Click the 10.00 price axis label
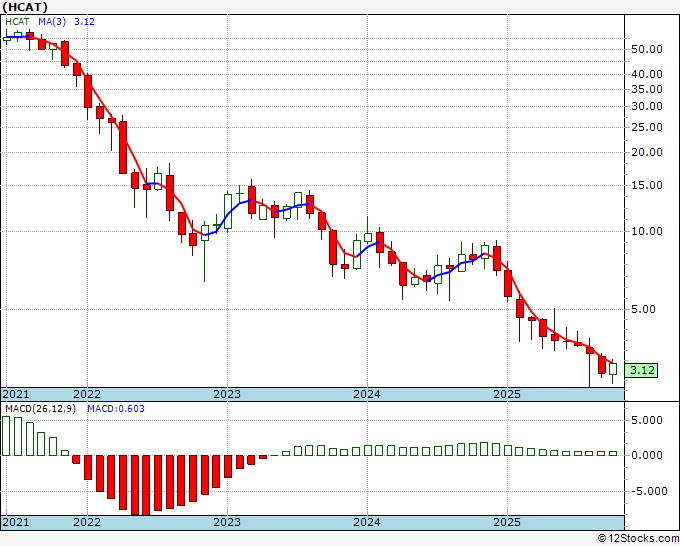Image resolution: width=680 pixels, height=546 pixels. tap(647, 231)
